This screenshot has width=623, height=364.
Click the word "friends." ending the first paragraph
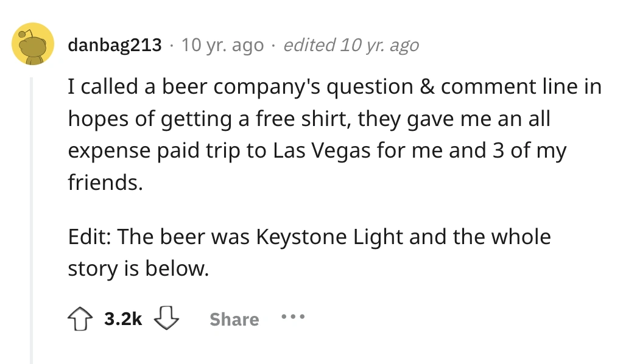pos(105,183)
